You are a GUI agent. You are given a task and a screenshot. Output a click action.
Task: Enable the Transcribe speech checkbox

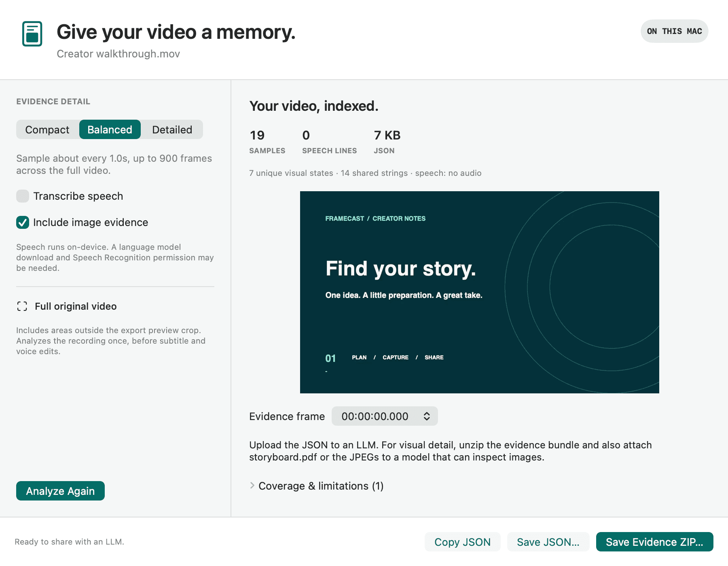click(23, 196)
